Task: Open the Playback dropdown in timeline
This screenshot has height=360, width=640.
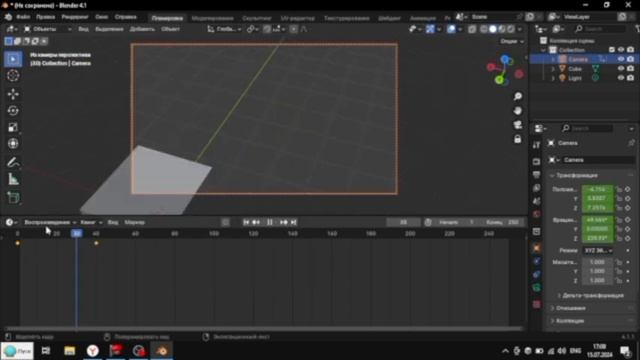Action: pyautogui.click(x=50, y=222)
